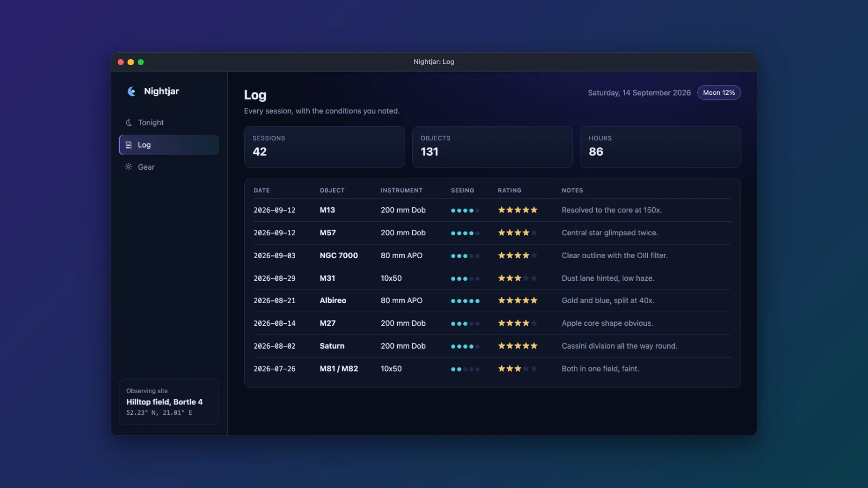The width and height of the screenshot is (868, 488).
Task: Click the seeing dots for M13
Action: (x=465, y=210)
